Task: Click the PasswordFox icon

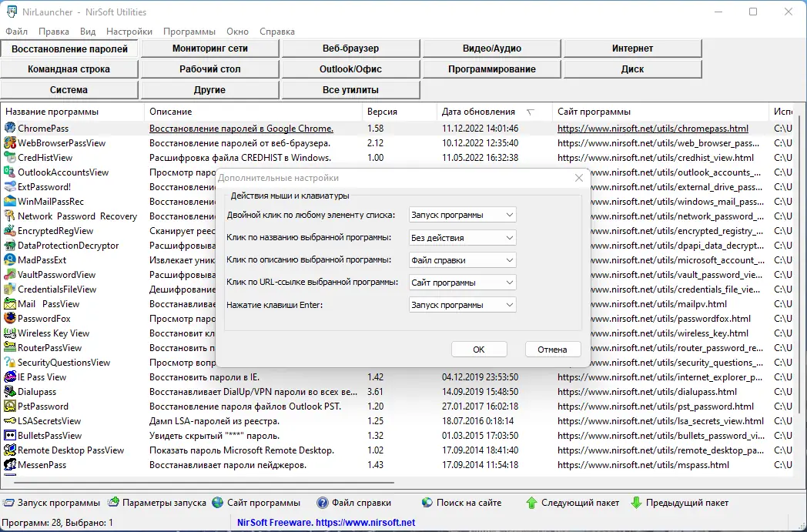Action: click(10, 318)
